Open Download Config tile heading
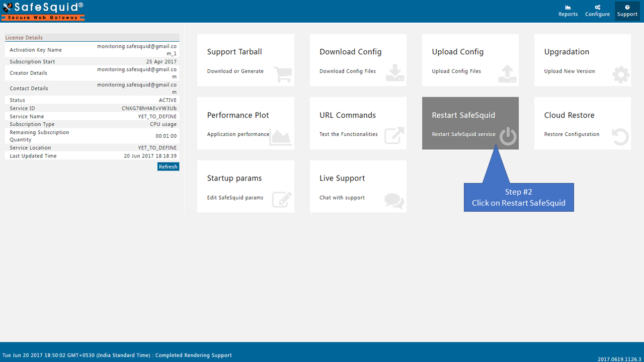 coord(350,52)
